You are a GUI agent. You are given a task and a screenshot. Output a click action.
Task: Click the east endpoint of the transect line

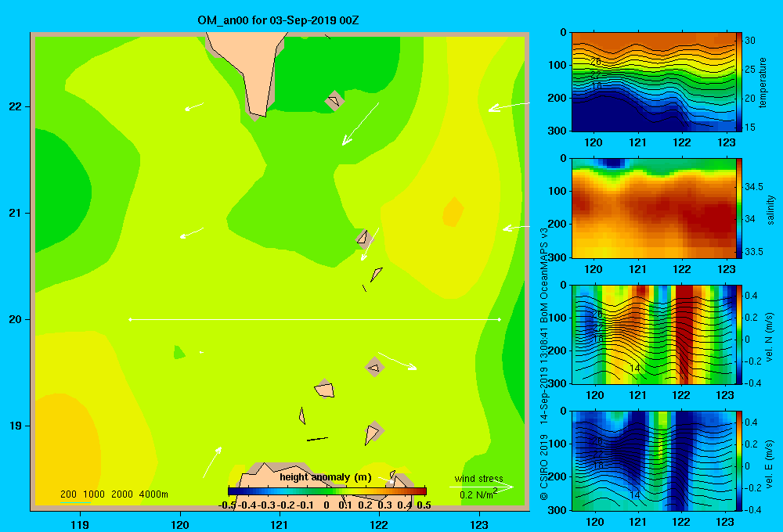coord(500,319)
